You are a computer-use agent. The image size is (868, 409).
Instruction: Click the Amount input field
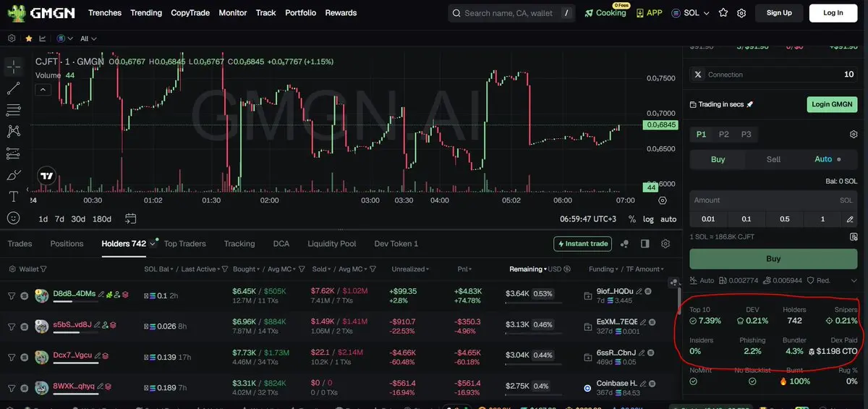[773, 201]
